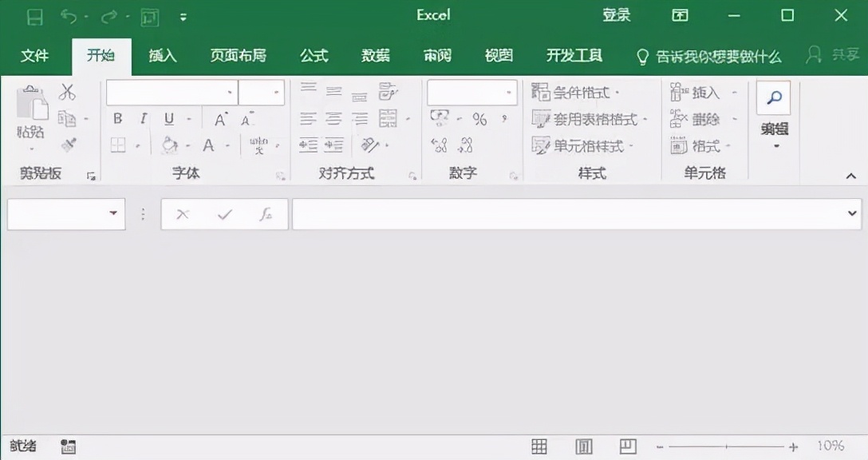Switch to the 视图 tab
The height and width of the screenshot is (460, 868).
tap(499, 55)
